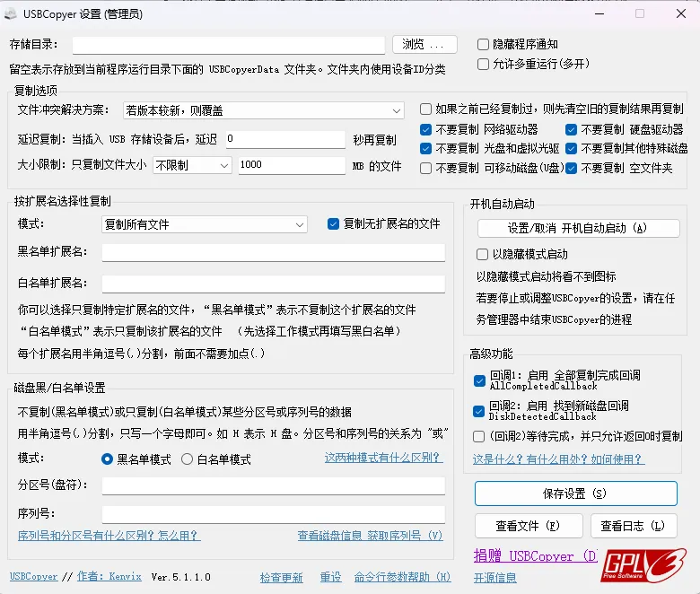This screenshot has width=700, height=594.
Task: Click 作者: Kenvix link
Action: pos(109,577)
